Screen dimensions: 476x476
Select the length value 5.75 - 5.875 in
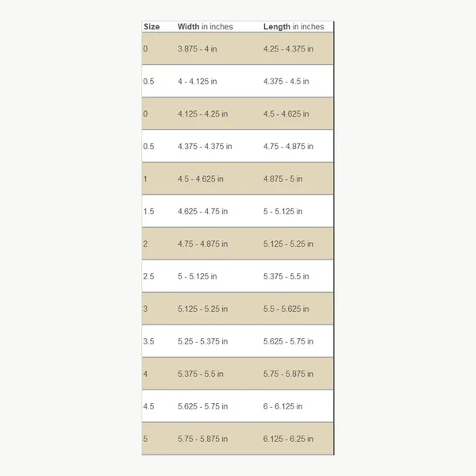288,374
